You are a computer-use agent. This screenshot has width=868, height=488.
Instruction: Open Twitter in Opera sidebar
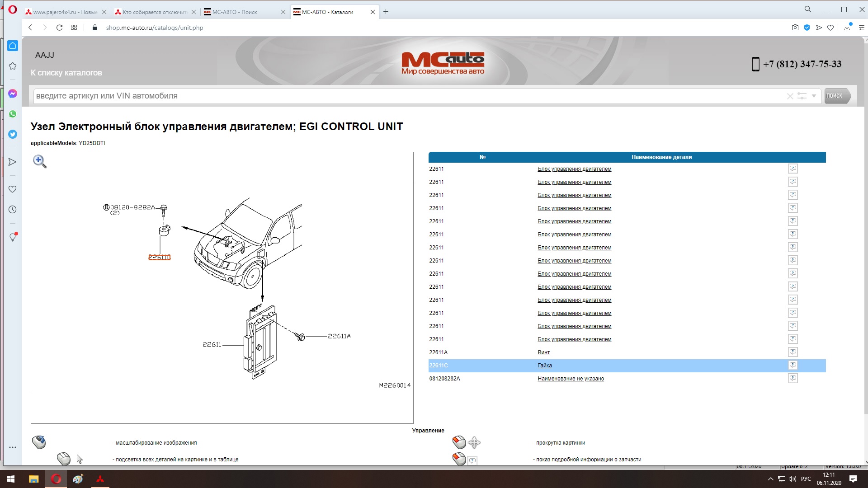(13, 134)
